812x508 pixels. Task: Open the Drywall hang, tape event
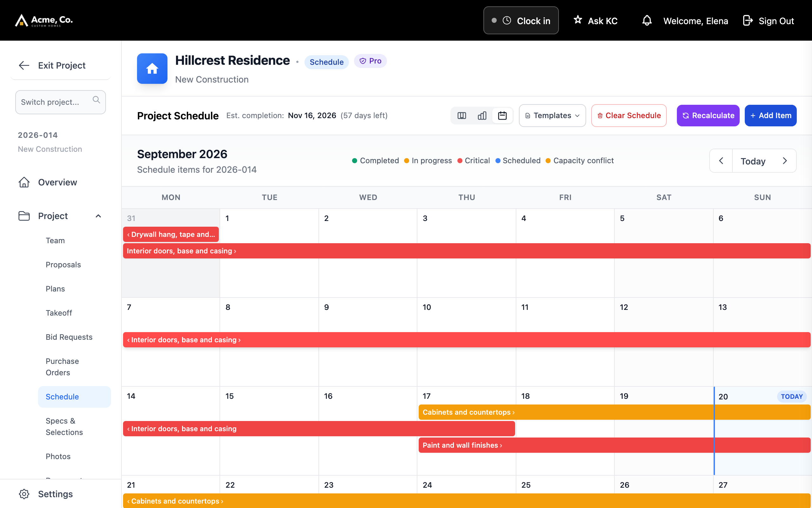[x=171, y=234]
